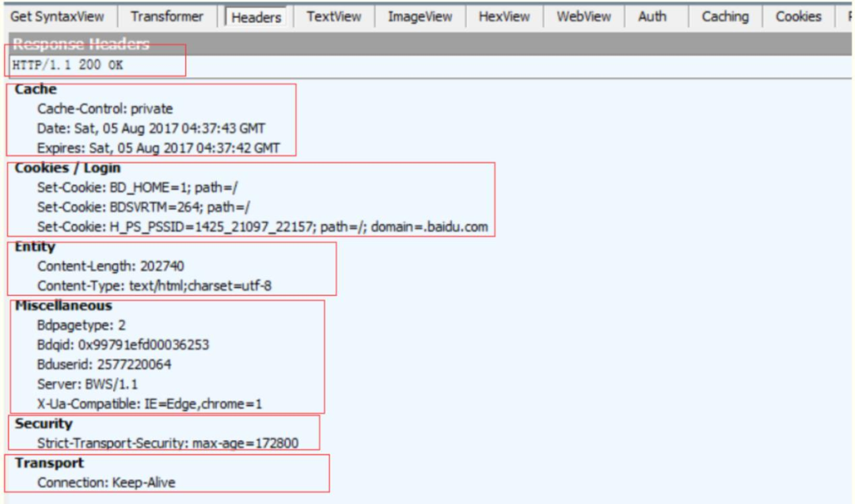Open the Cookies tab

[798, 17]
